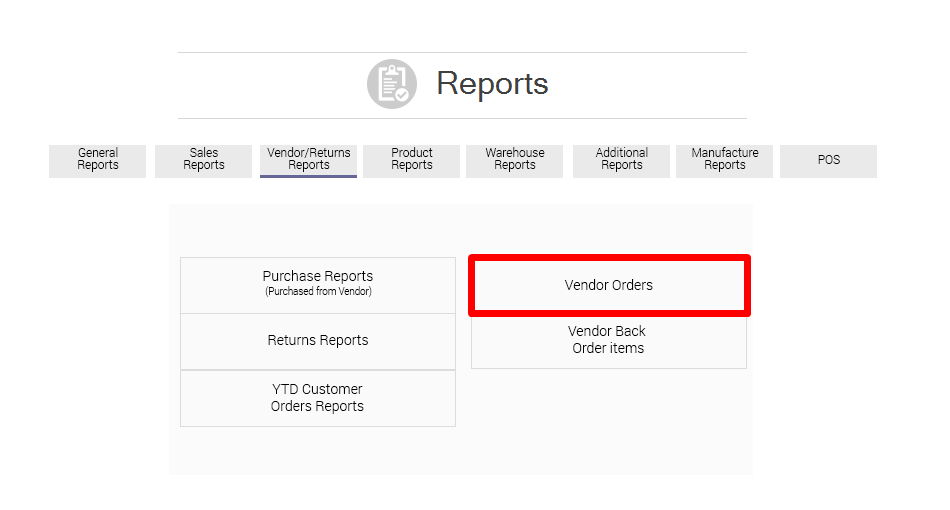Click the Reports page heading text
Viewport: 950px width, 510px height.
pyautogui.click(x=492, y=83)
